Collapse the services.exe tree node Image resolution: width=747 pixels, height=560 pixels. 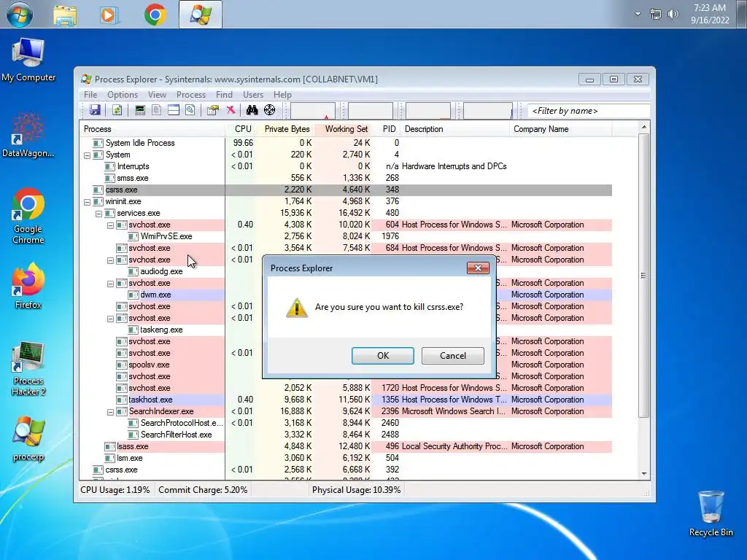98,214
